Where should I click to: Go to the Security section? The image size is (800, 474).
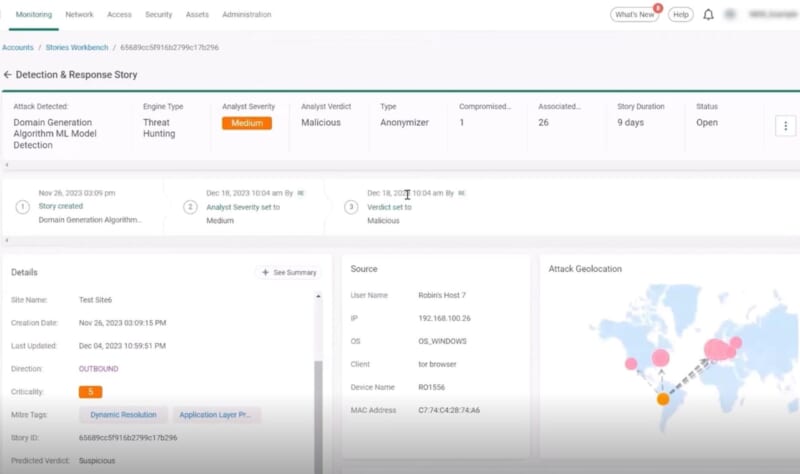pos(158,15)
